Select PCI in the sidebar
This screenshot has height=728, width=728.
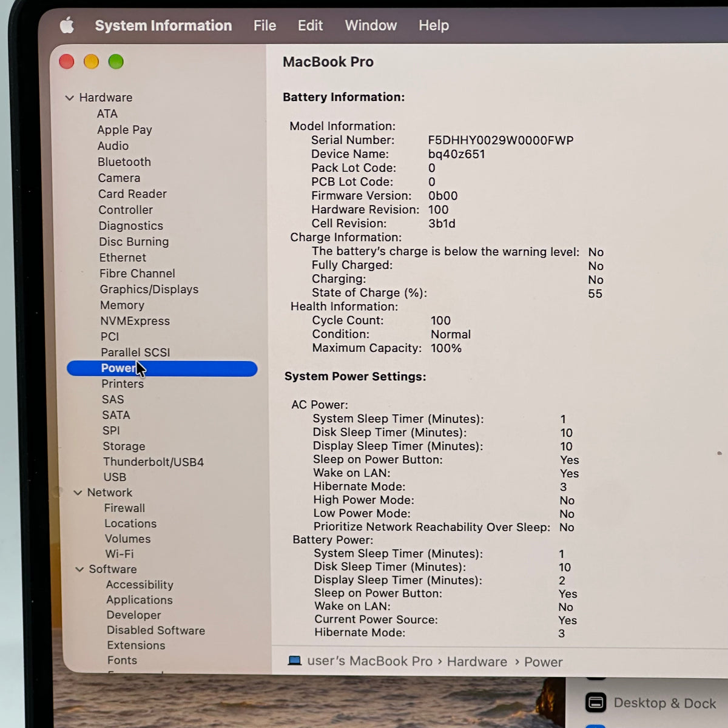(x=110, y=337)
